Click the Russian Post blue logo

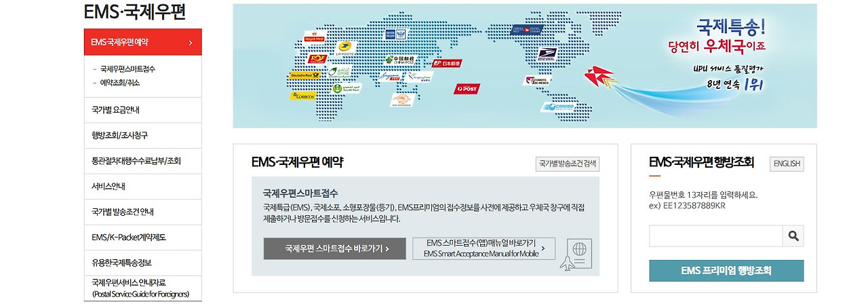pos(395,35)
